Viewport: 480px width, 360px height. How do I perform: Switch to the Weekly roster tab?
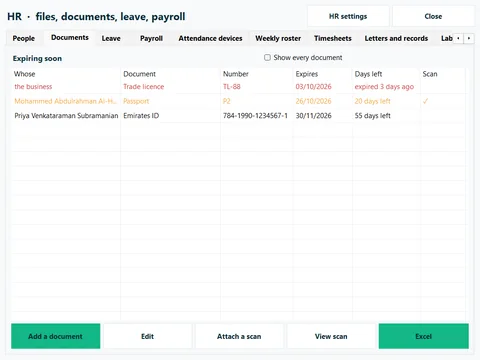[278, 38]
